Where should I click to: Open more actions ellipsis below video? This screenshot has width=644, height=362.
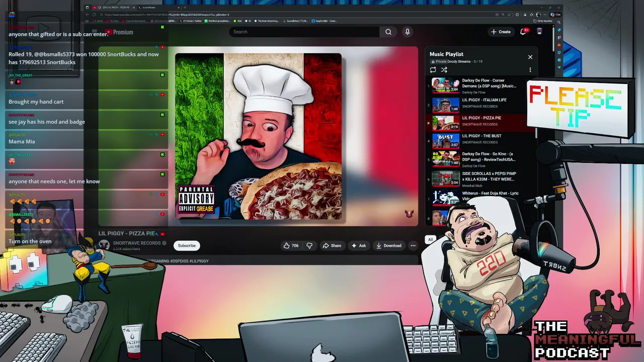point(413,245)
